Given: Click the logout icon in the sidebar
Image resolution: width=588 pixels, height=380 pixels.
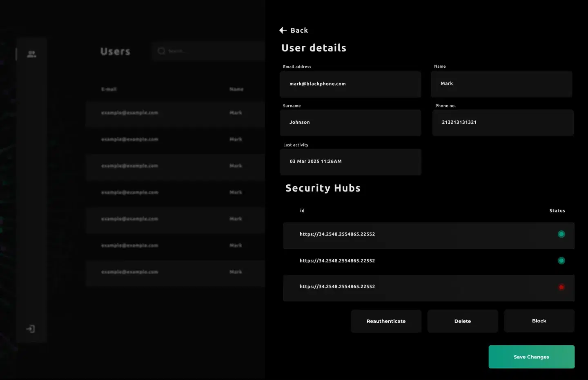Looking at the screenshot, I should tap(31, 329).
